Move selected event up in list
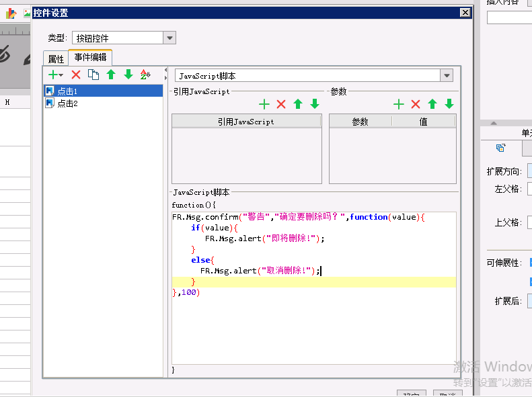The height and width of the screenshot is (397, 532). (x=111, y=75)
